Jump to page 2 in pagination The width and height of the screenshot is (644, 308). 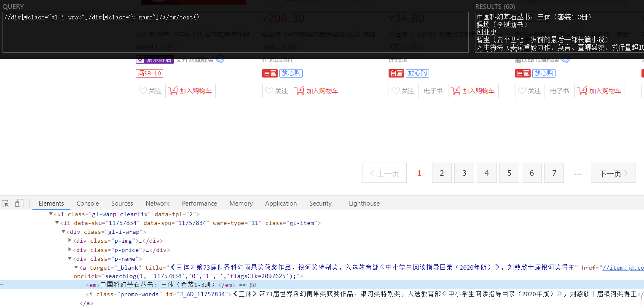pyautogui.click(x=442, y=173)
